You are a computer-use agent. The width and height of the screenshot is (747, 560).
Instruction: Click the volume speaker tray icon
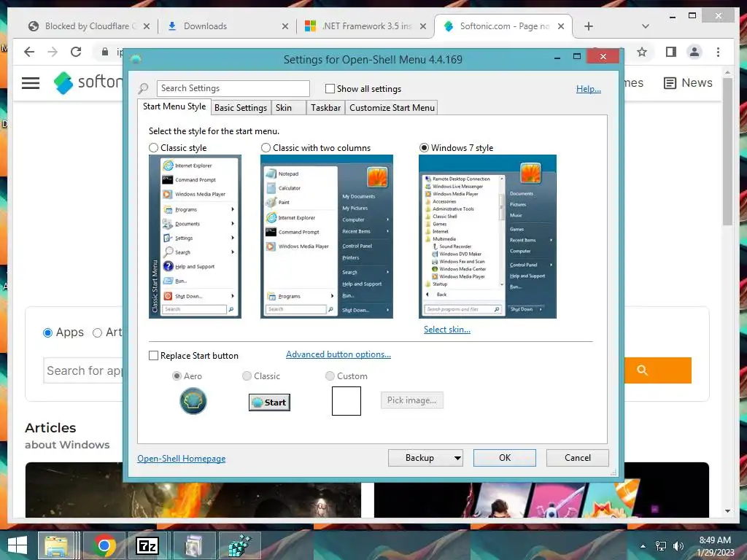tap(678, 546)
